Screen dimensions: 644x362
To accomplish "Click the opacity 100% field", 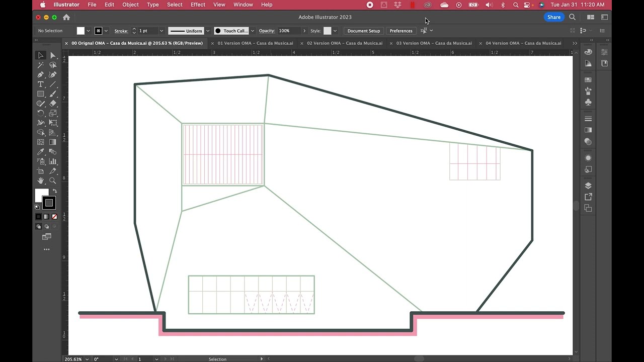I will [x=289, y=31].
